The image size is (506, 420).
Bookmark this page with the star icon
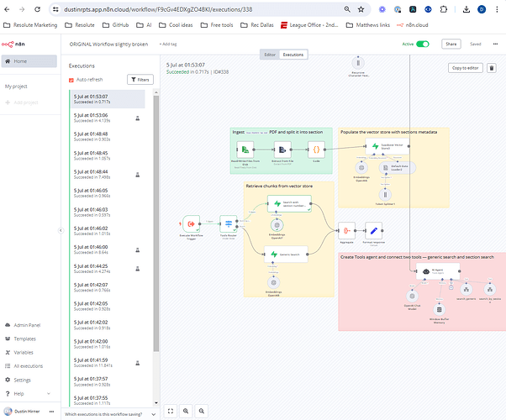[361, 9]
